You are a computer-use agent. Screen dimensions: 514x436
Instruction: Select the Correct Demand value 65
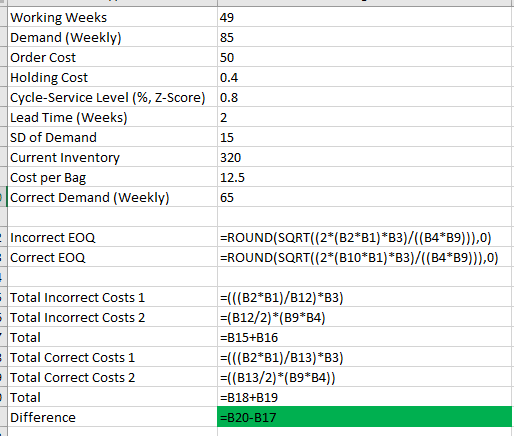[365, 197]
